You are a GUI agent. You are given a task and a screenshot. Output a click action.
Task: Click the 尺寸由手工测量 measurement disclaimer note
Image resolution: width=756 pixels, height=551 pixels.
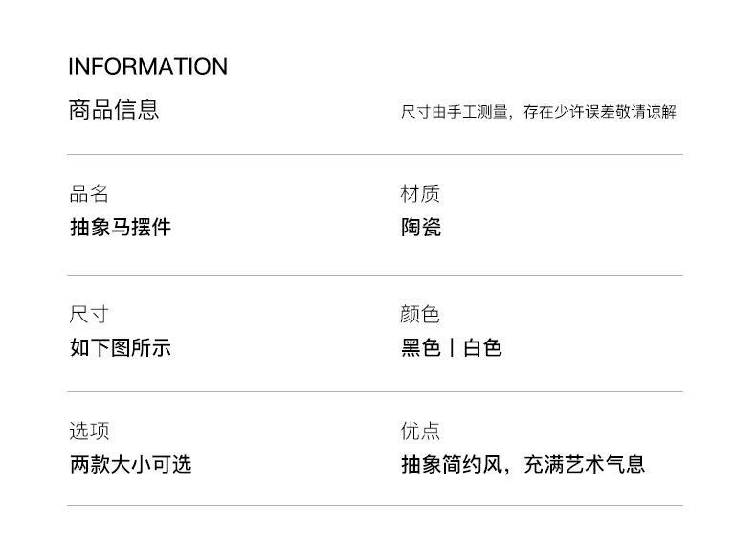click(x=538, y=112)
